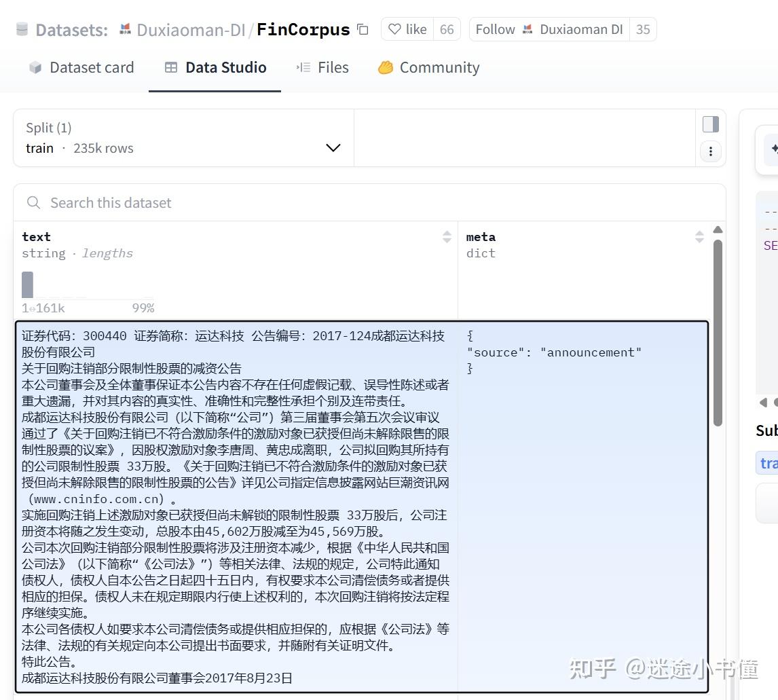The image size is (778, 700).
Task: Click the text lengths histogram bar
Action: pyautogui.click(x=28, y=284)
